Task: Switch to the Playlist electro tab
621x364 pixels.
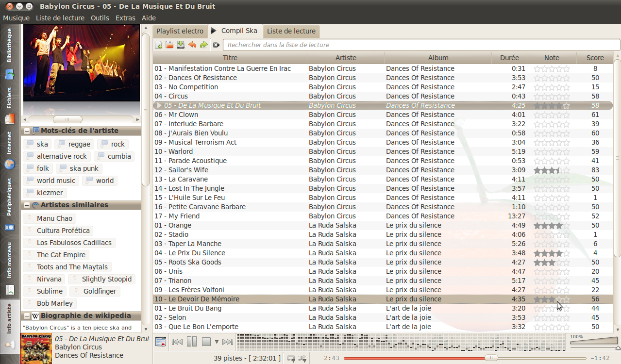Action: click(180, 31)
